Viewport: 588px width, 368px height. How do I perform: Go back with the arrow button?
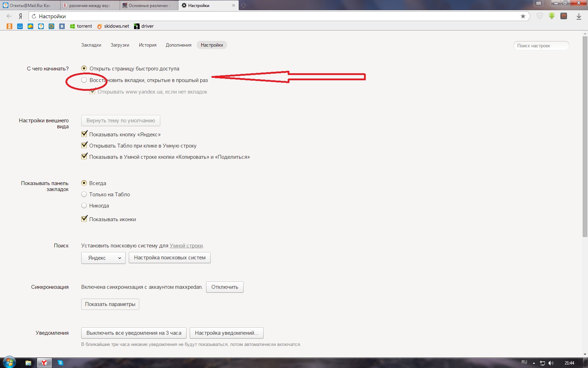[x=9, y=16]
